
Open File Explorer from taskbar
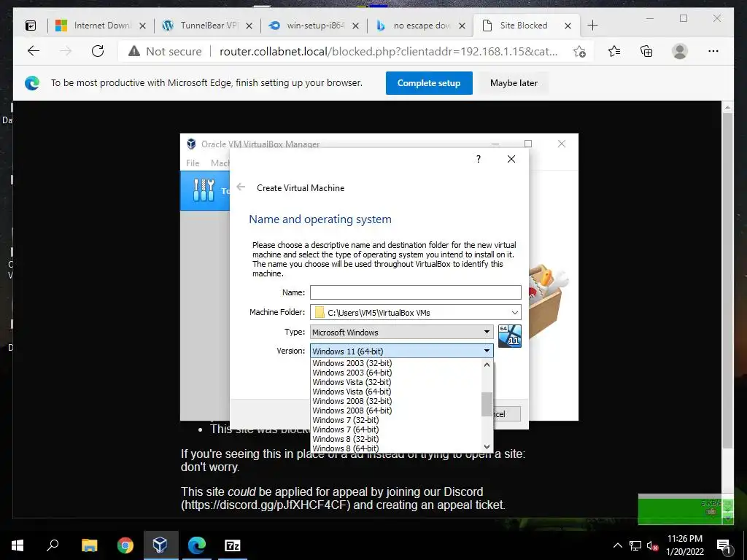[89, 545]
